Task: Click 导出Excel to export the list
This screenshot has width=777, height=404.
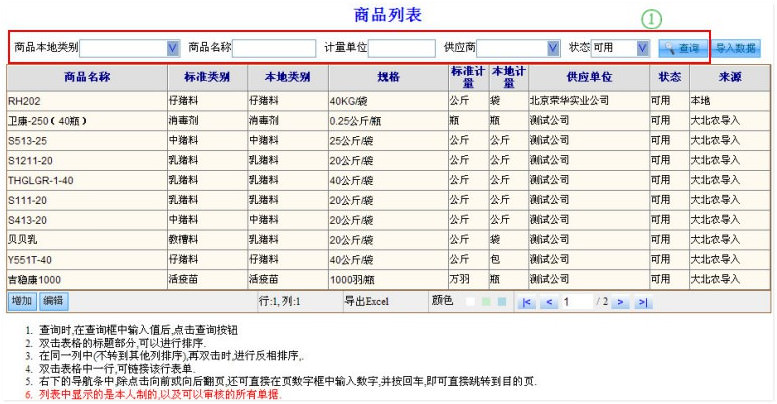Action: pos(365,300)
